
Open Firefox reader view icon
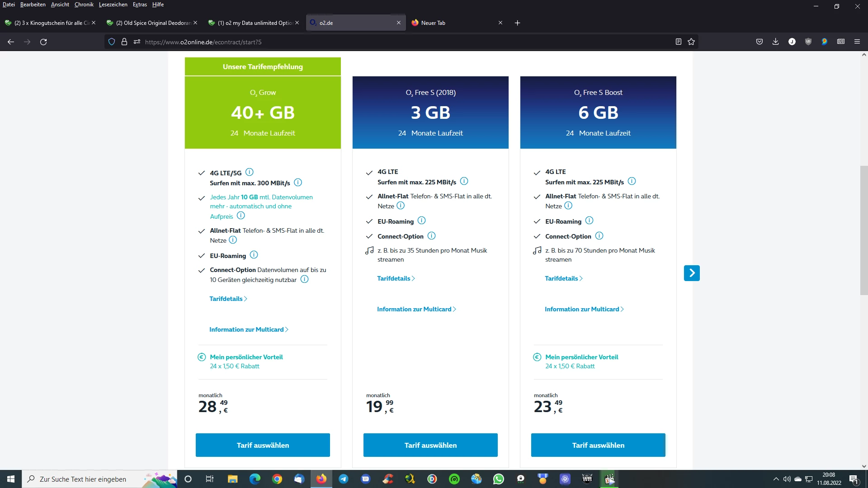(678, 42)
